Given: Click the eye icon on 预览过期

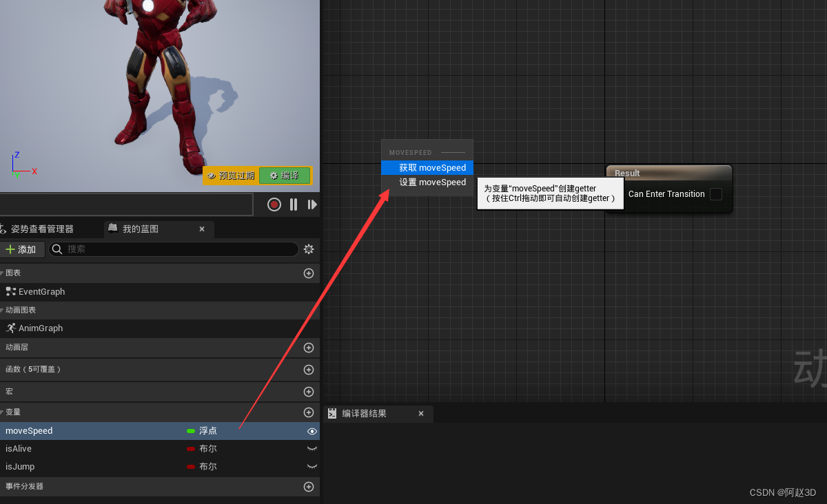Looking at the screenshot, I should click(x=212, y=176).
